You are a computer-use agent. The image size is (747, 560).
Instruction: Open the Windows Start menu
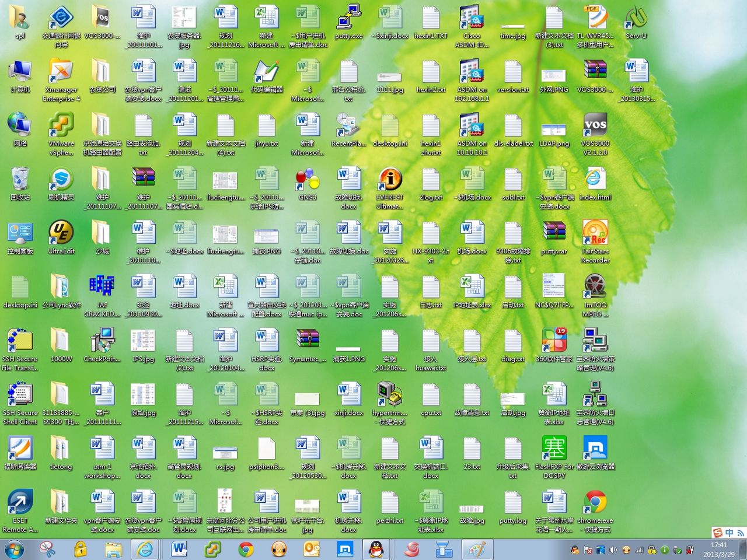click(13, 549)
